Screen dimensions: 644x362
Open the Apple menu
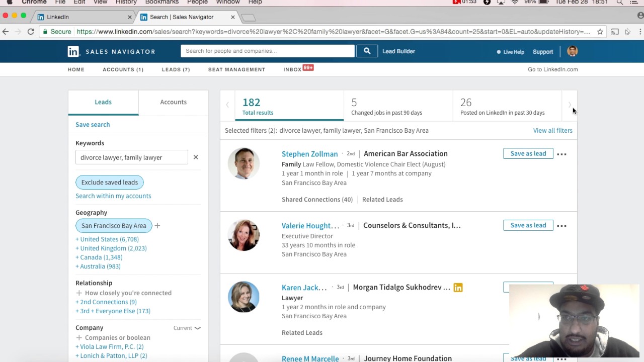(9, 3)
